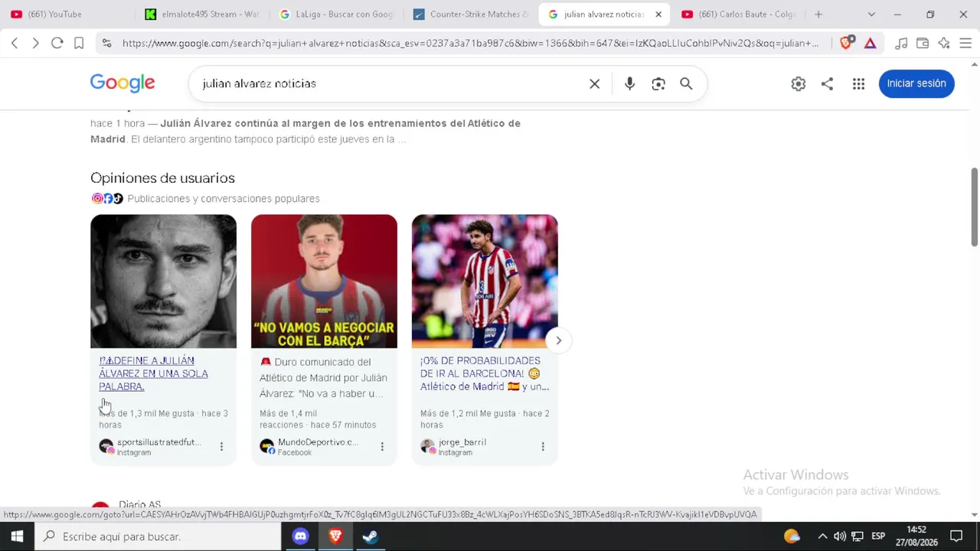Open site settings icon in address bar

[106, 44]
